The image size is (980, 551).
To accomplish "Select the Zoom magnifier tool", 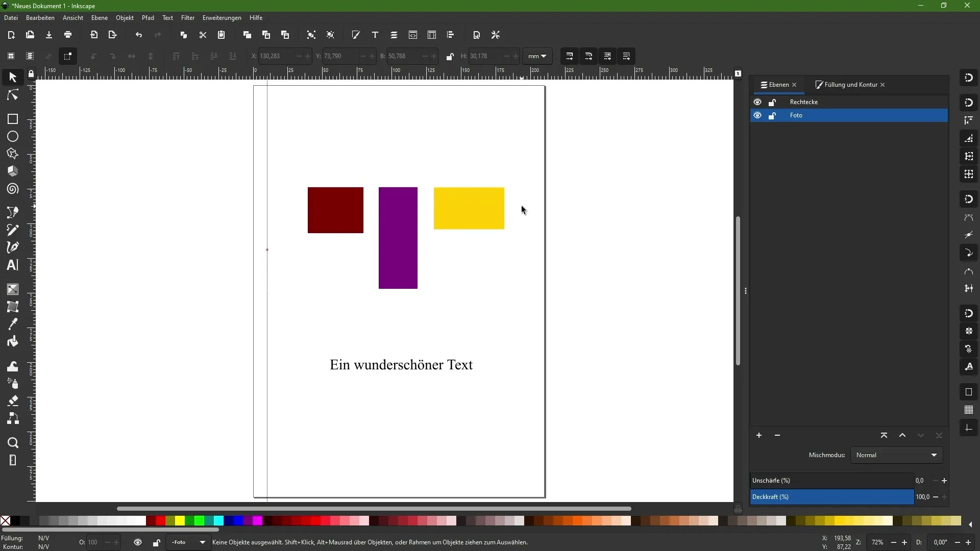I will (x=13, y=443).
